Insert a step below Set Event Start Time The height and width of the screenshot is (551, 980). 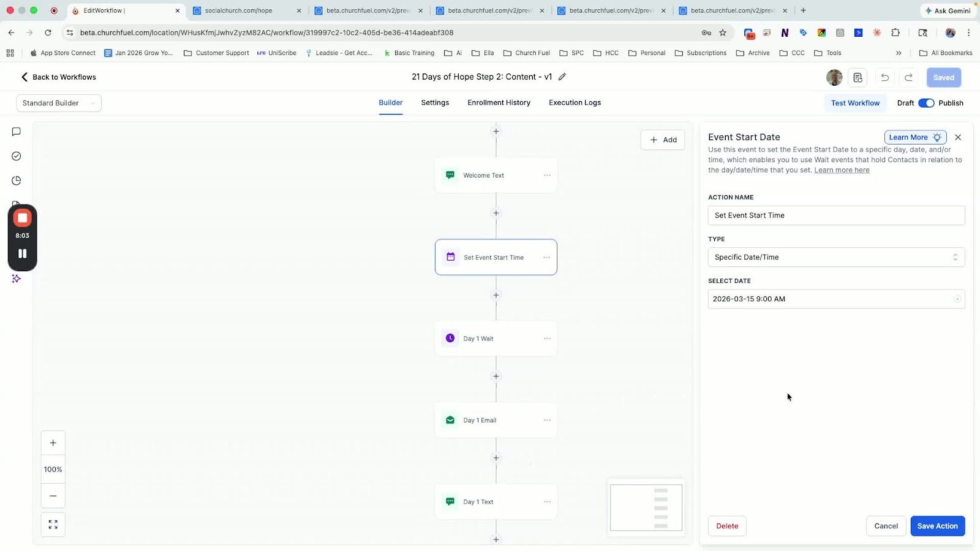click(496, 295)
